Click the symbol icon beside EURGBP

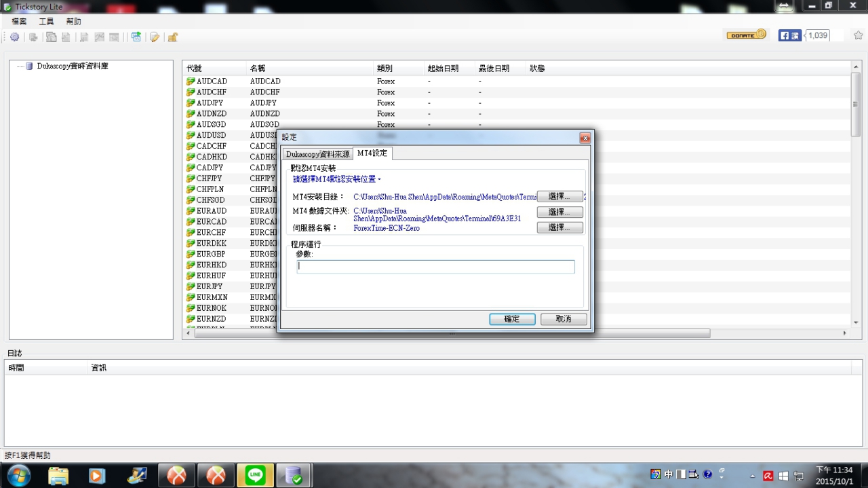[x=191, y=254]
